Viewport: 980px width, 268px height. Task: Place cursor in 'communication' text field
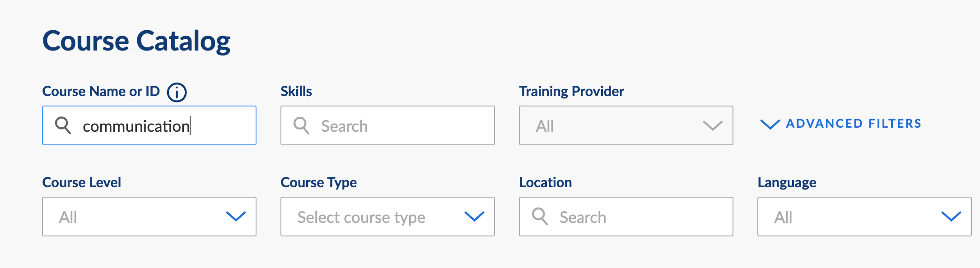click(149, 125)
